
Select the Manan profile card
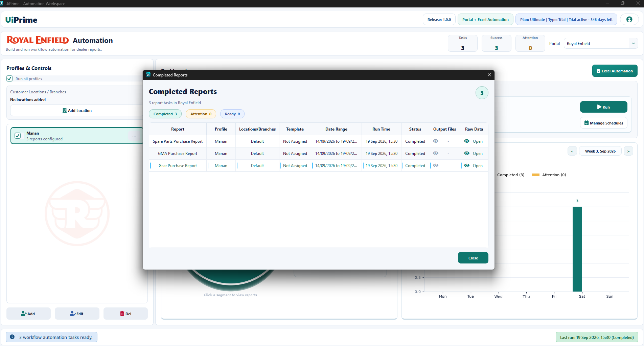[x=77, y=136]
